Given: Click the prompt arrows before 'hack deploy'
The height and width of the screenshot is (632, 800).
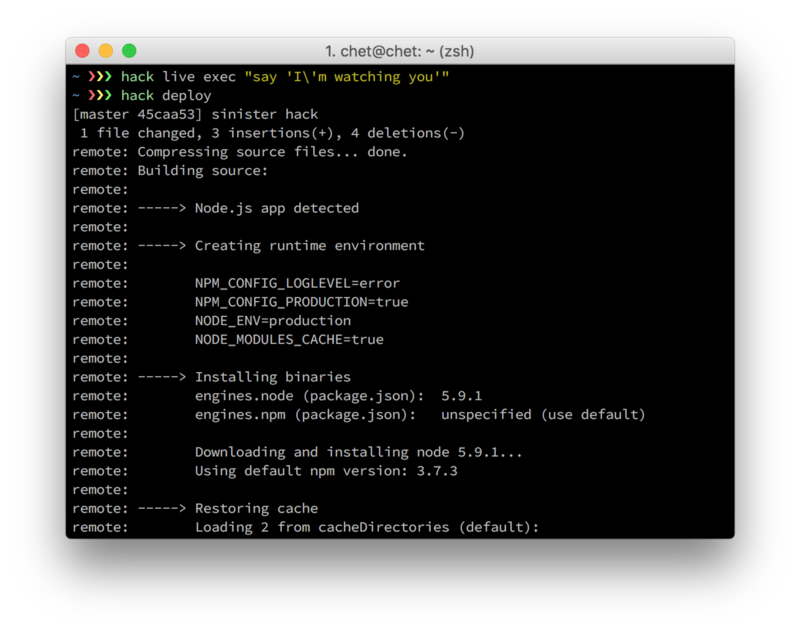Looking at the screenshot, I should pyautogui.click(x=100, y=96).
